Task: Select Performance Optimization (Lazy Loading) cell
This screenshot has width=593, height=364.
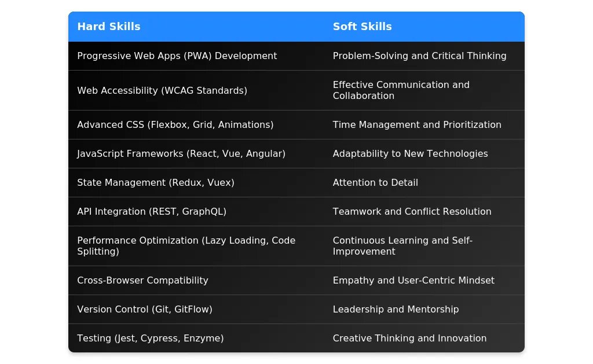Action: tap(186, 246)
